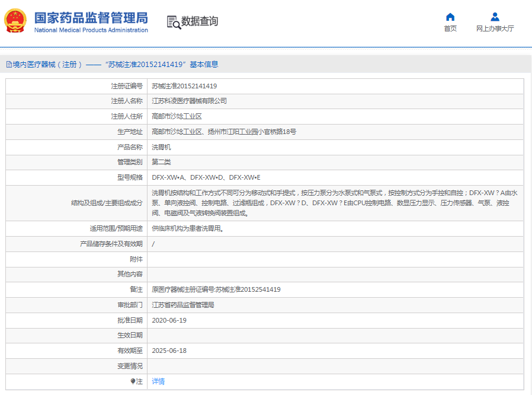Screen dimensions: 532x395
Task: Select 第二类 management category value
Action: (x=161, y=162)
